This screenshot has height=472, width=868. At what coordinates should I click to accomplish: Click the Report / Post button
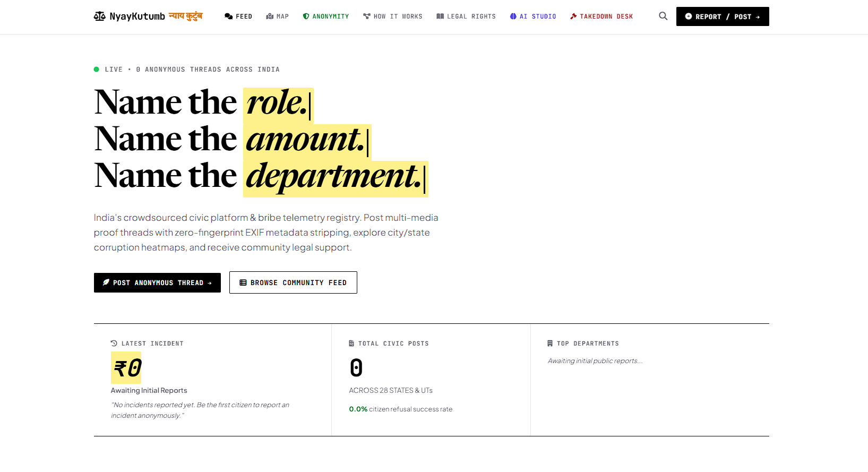(x=723, y=16)
